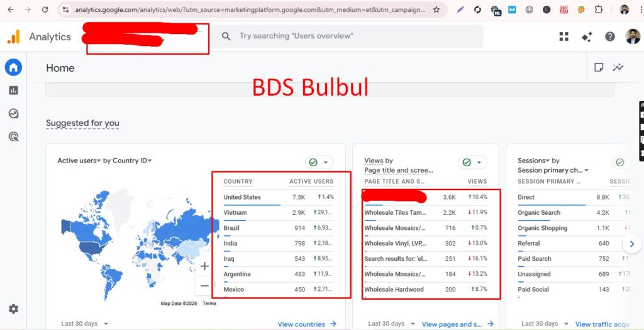The width and height of the screenshot is (644, 330).
Task: Click the browser forward arrow
Action: pos(28,9)
